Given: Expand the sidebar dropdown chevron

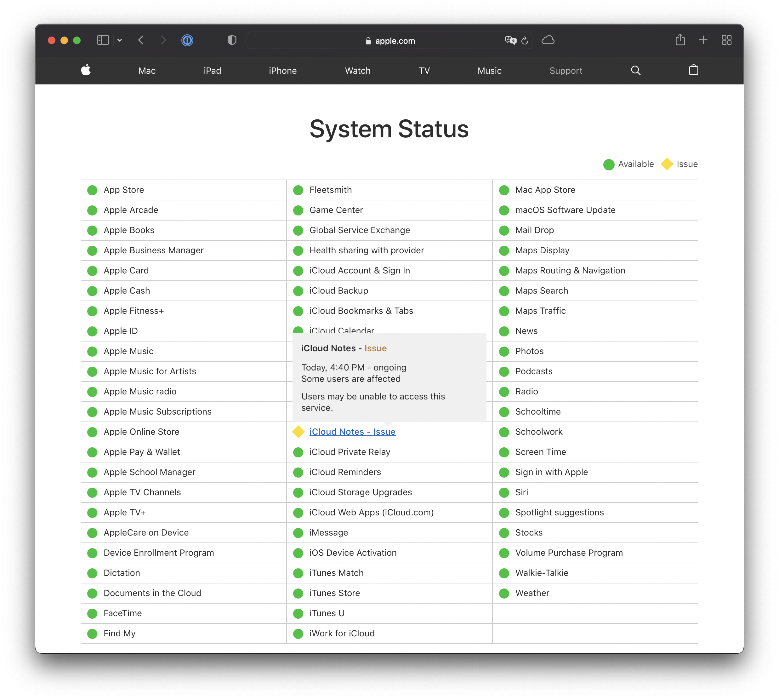Looking at the screenshot, I should coord(120,40).
